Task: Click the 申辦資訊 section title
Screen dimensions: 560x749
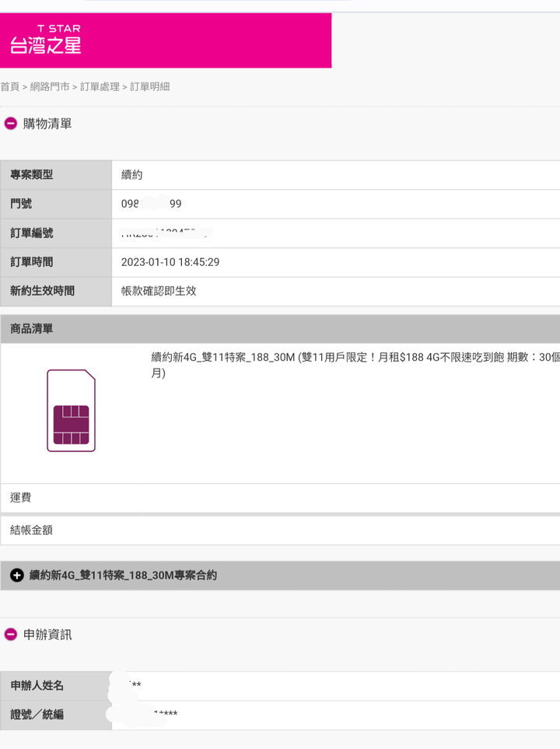Action: (47, 635)
